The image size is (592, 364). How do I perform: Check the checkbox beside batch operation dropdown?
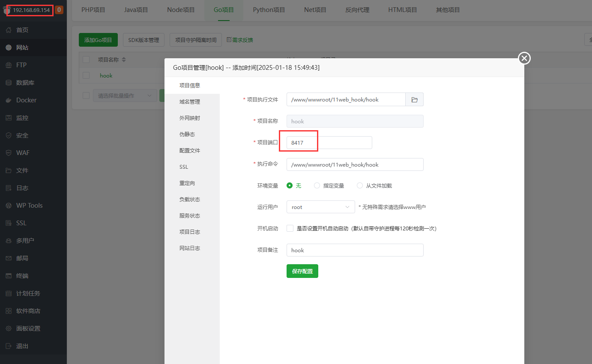click(x=86, y=95)
